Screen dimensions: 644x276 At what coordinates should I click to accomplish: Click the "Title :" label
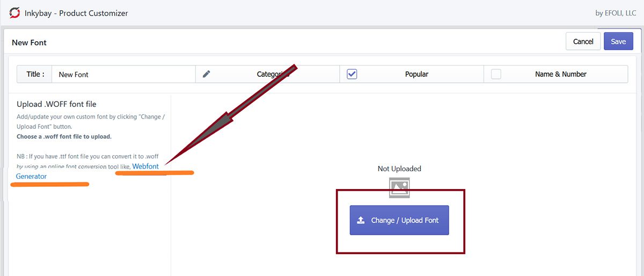[x=35, y=74]
